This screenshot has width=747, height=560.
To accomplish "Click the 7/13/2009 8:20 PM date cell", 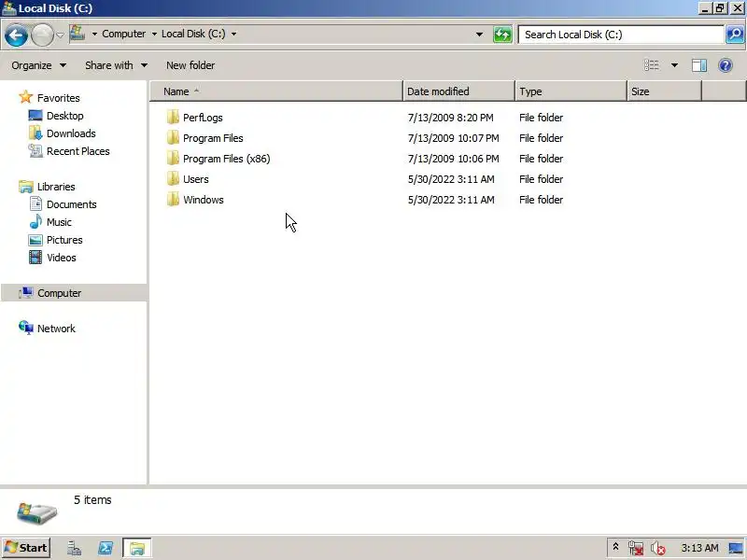I will click(x=451, y=118).
